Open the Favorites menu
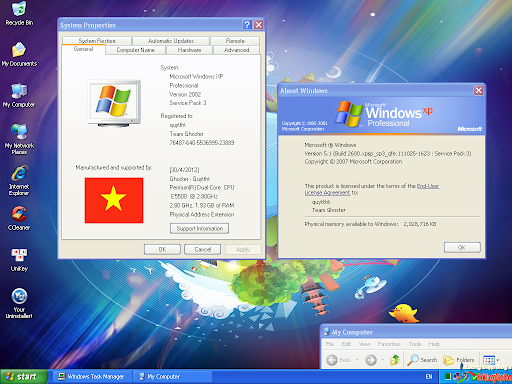This screenshot has height=384, width=512. [x=389, y=344]
